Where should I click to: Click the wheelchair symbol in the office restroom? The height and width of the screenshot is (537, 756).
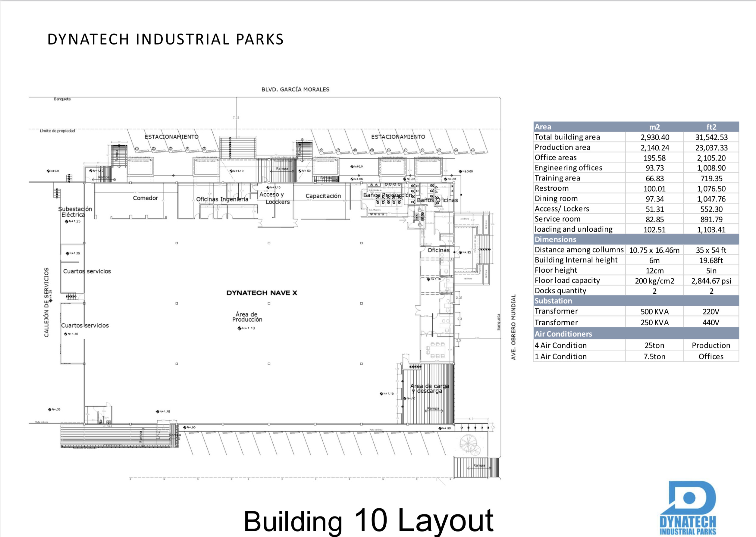click(x=419, y=210)
